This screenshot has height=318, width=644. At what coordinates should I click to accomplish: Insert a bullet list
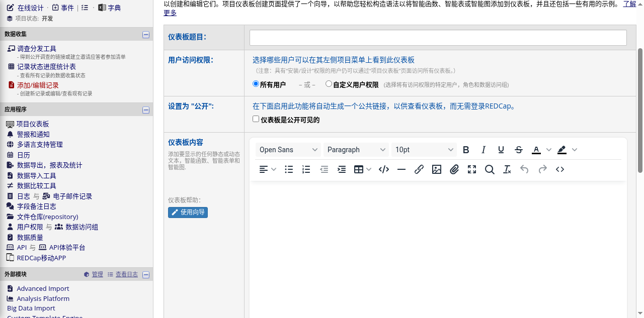tap(289, 169)
